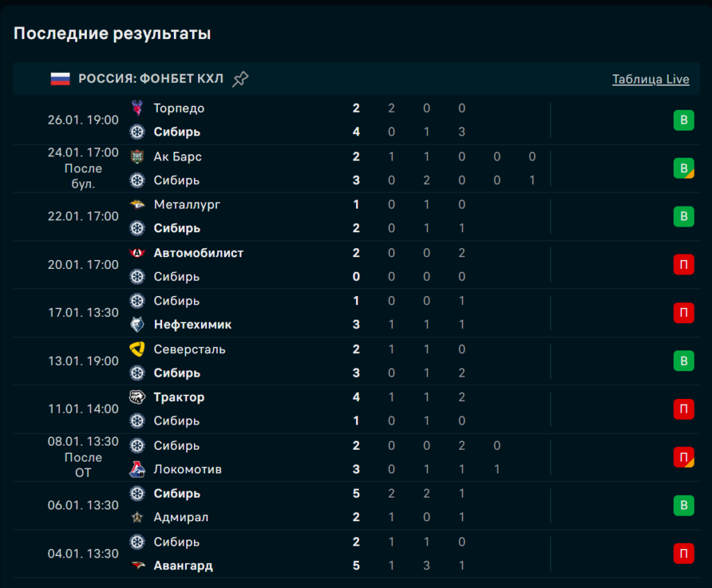Open РОССИЯ: ФОНБЕТ КХЛ league link
Image resolution: width=712 pixels, height=588 pixels.
tap(151, 79)
